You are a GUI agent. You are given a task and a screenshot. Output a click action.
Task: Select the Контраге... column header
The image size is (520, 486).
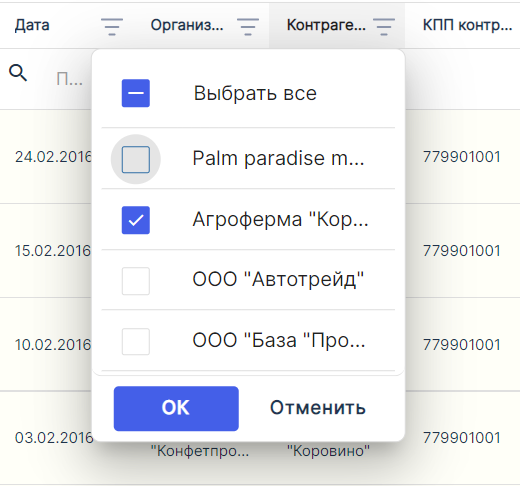click(x=326, y=25)
